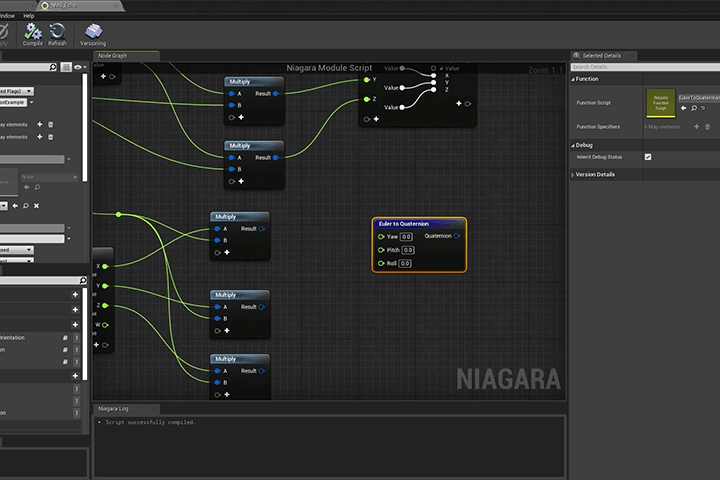Click the Yaw input pin
Image resolution: width=720 pixels, height=480 pixels.
point(381,237)
